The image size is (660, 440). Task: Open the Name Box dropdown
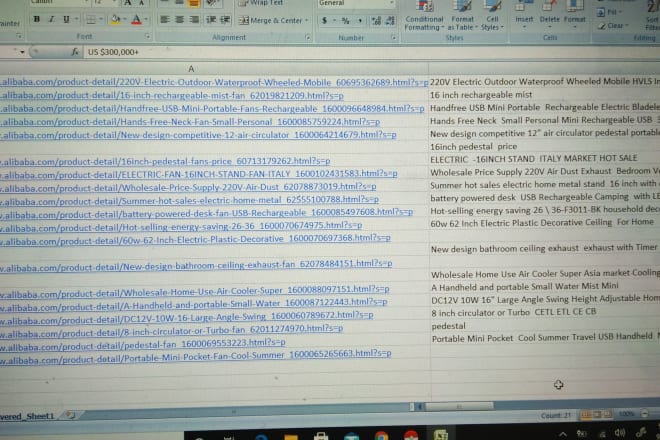22,52
